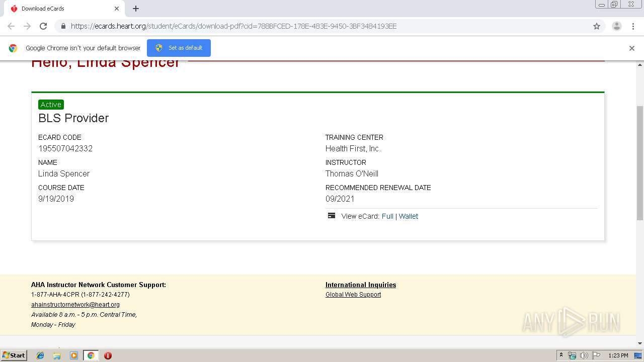
Task: Click the BLS Provider heading
Action: [x=73, y=118]
